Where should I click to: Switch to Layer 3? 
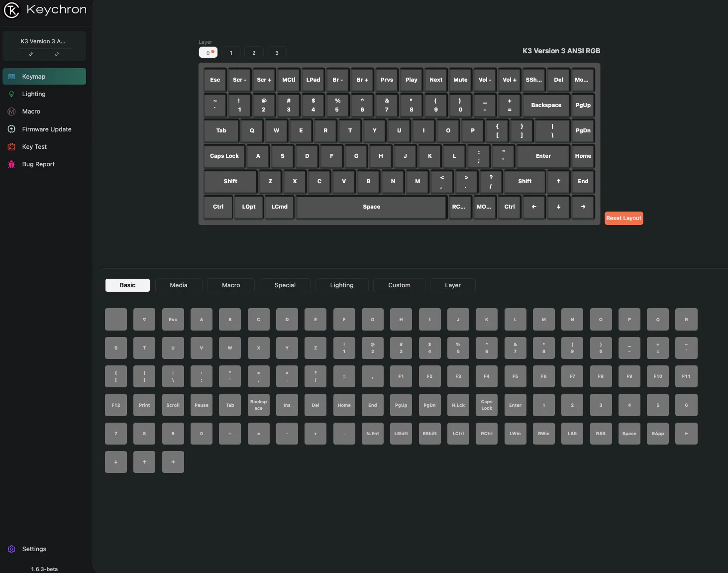click(x=277, y=52)
